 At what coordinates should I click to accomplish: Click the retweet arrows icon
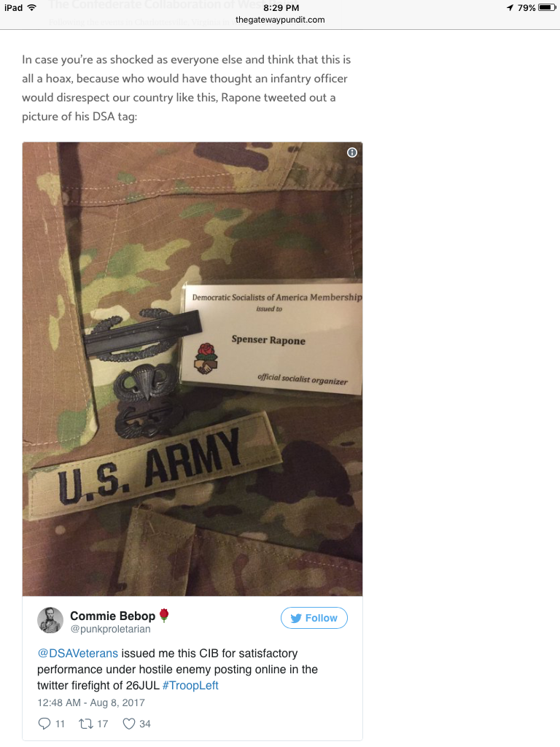(86, 724)
